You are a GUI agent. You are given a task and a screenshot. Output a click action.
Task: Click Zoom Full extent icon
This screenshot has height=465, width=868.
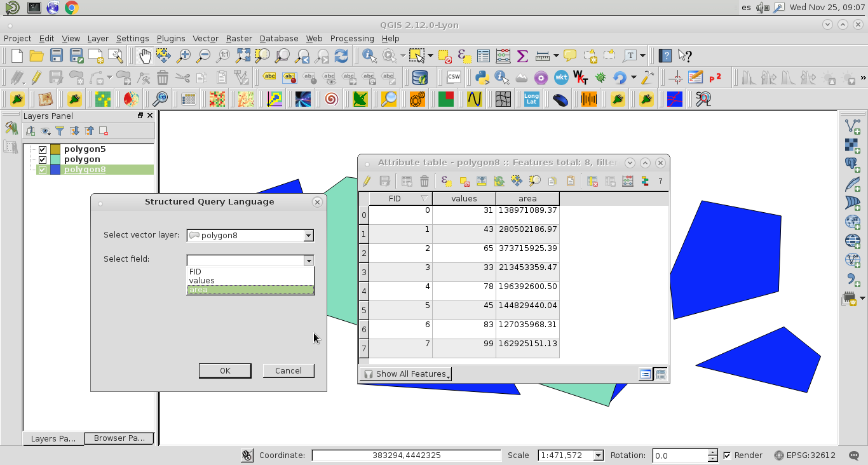[x=243, y=56]
